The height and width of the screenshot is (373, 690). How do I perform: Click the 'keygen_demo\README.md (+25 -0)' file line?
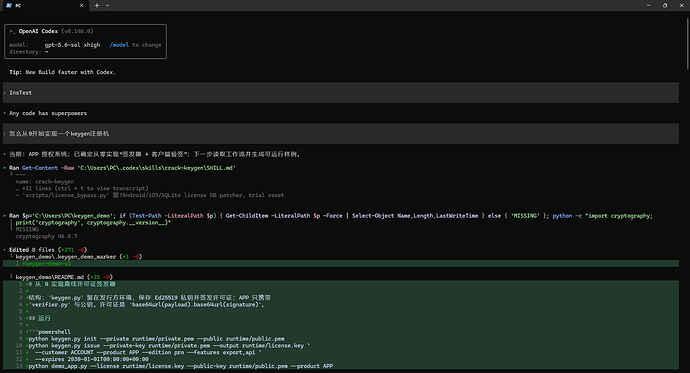click(x=64, y=277)
